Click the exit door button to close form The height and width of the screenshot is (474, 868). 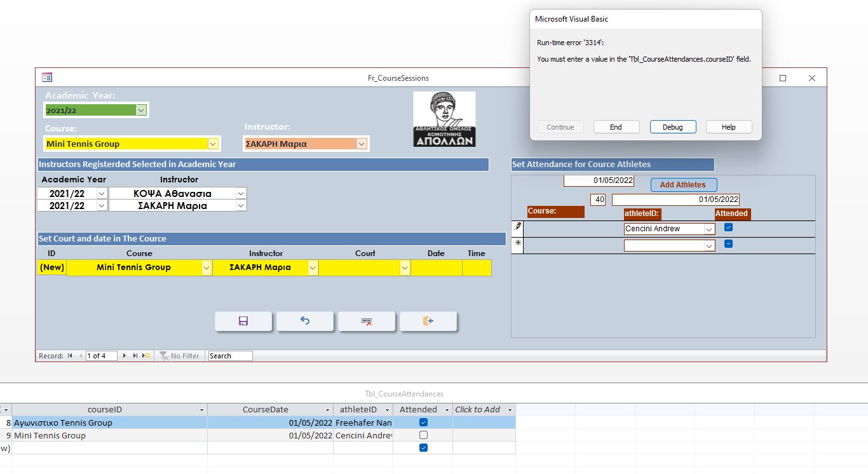click(428, 322)
